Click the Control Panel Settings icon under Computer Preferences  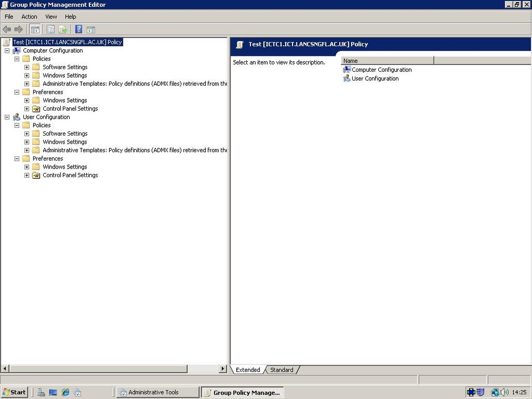36,109
